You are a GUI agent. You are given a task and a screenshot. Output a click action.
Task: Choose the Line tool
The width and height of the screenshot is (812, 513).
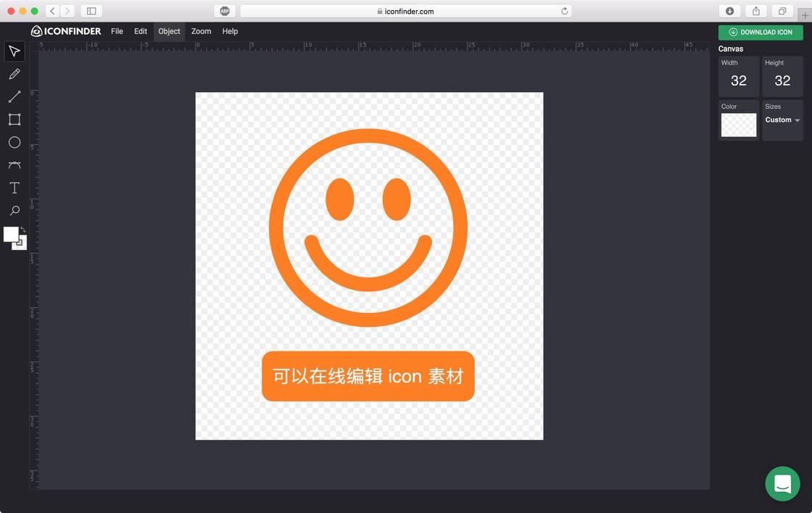pyautogui.click(x=14, y=97)
